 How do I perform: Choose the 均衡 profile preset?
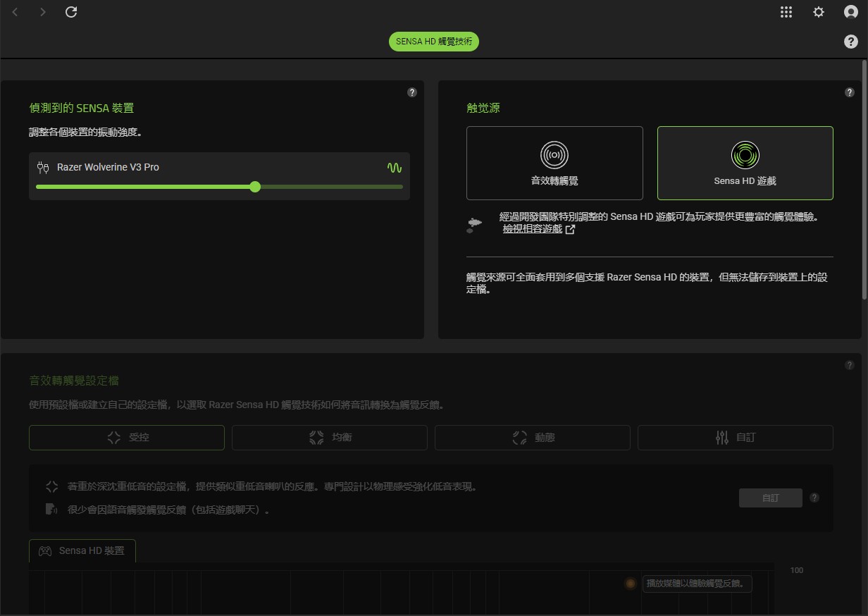click(x=330, y=438)
